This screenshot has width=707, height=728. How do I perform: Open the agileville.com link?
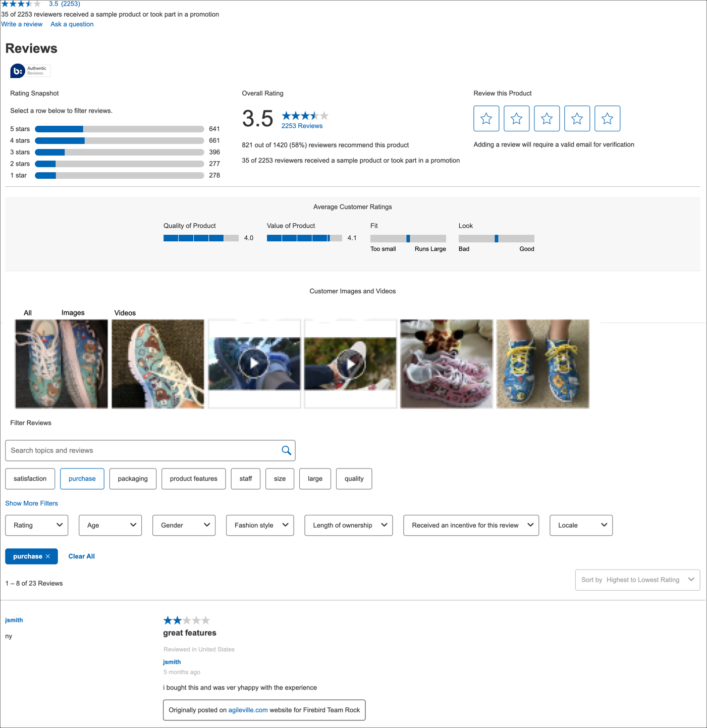248,710
